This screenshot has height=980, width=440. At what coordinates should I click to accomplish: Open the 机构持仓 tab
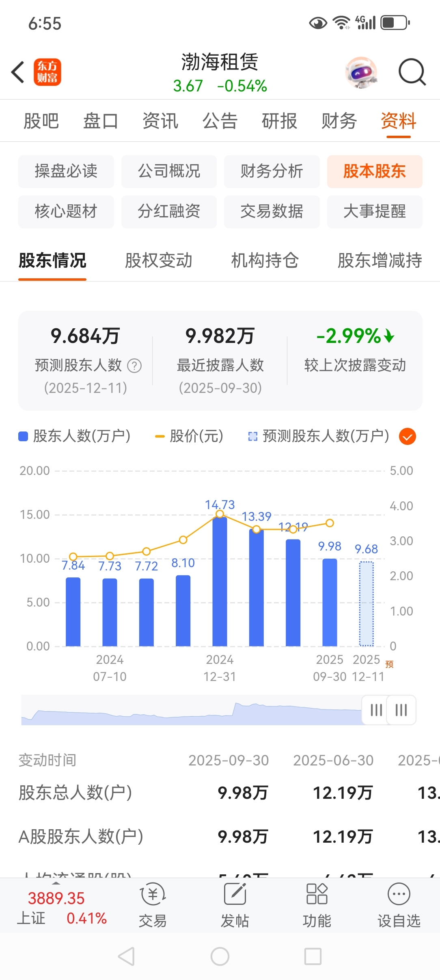point(265,260)
